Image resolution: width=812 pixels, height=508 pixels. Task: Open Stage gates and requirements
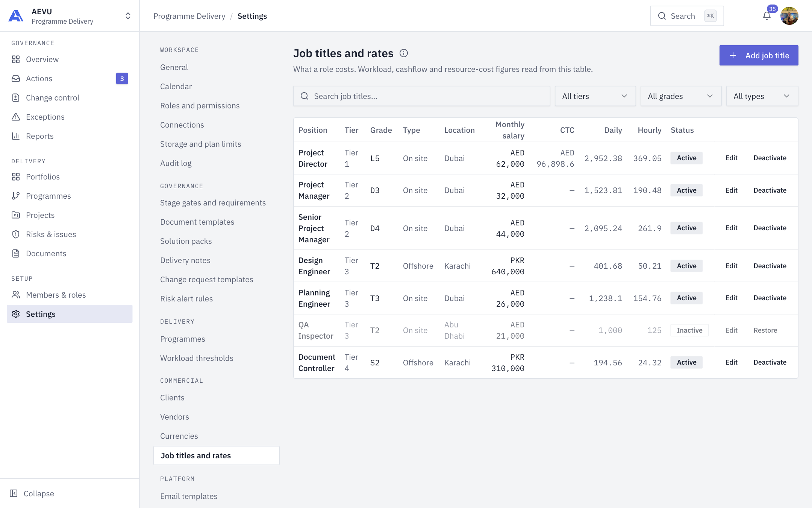[x=213, y=203]
